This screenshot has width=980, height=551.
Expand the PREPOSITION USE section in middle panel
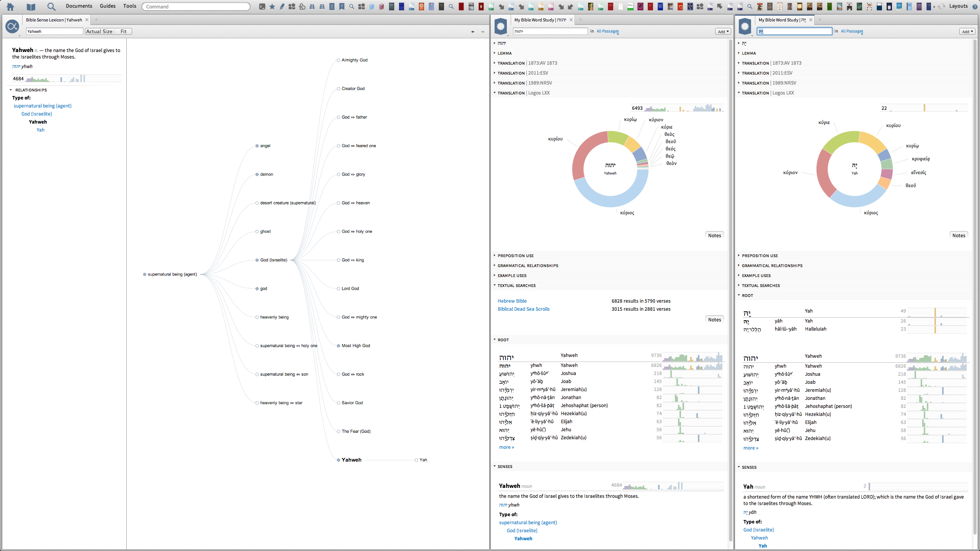pos(515,256)
